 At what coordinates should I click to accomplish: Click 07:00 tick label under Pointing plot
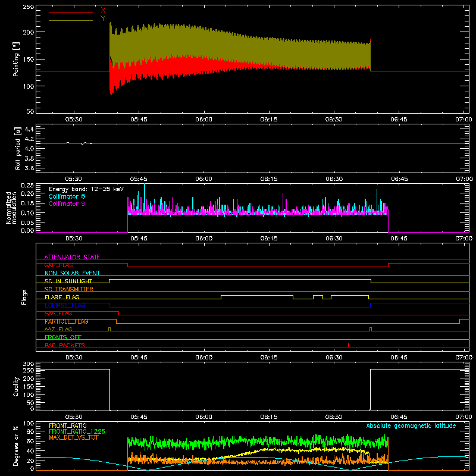coord(464,120)
